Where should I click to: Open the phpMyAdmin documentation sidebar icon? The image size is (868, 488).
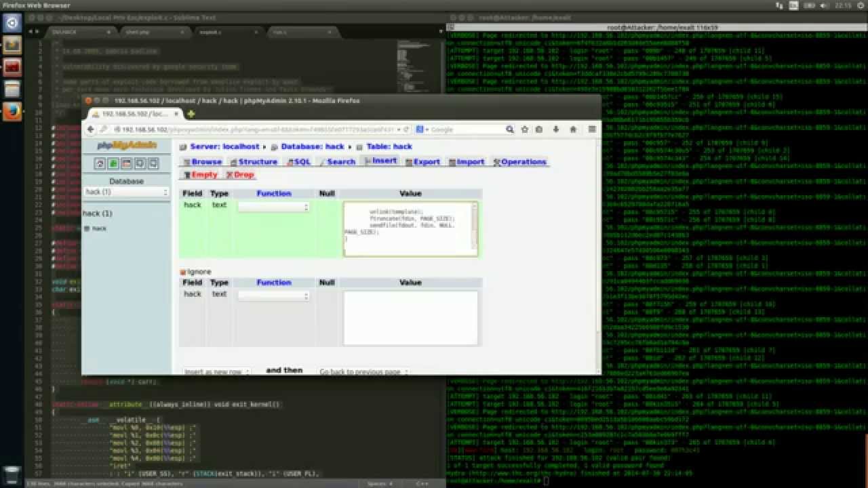pyautogui.click(x=140, y=163)
